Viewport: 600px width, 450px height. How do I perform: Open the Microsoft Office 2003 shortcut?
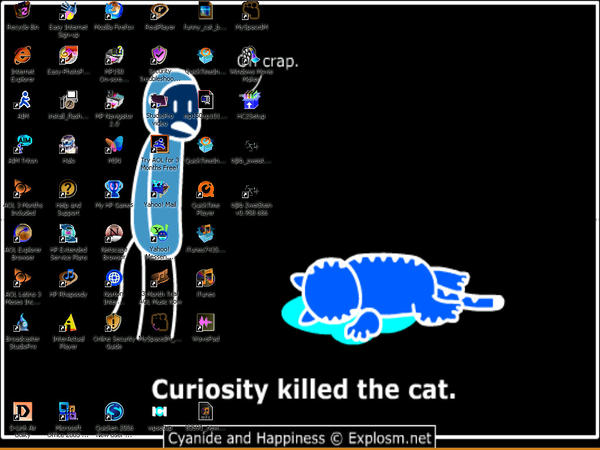point(68,412)
